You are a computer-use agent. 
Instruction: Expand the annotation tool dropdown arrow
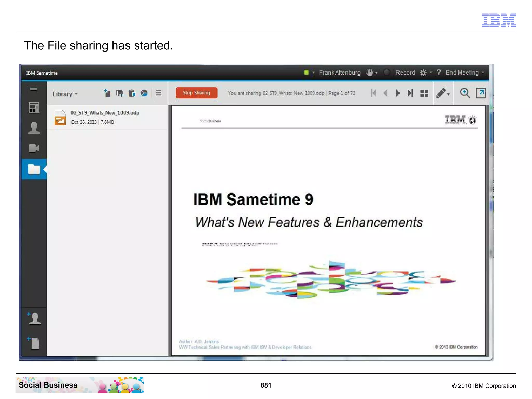click(x=449, y=95)
